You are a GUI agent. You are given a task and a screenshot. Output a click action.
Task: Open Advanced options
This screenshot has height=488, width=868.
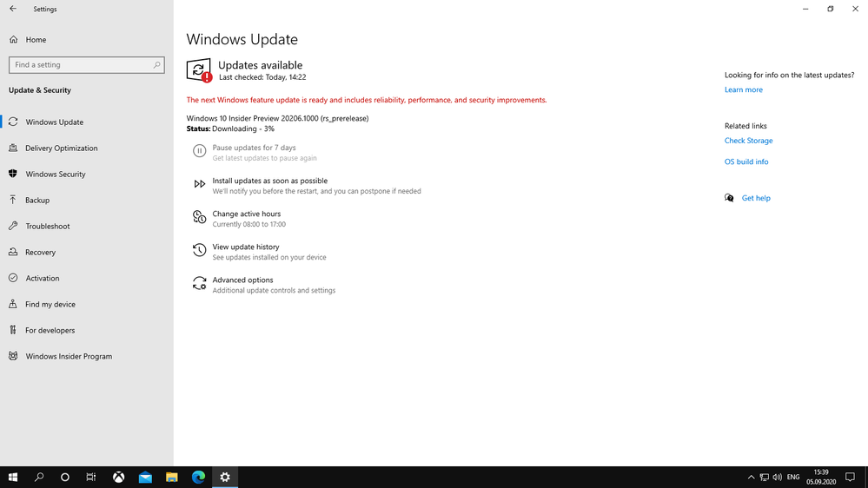pyautogui.click(x=242, y=280)
